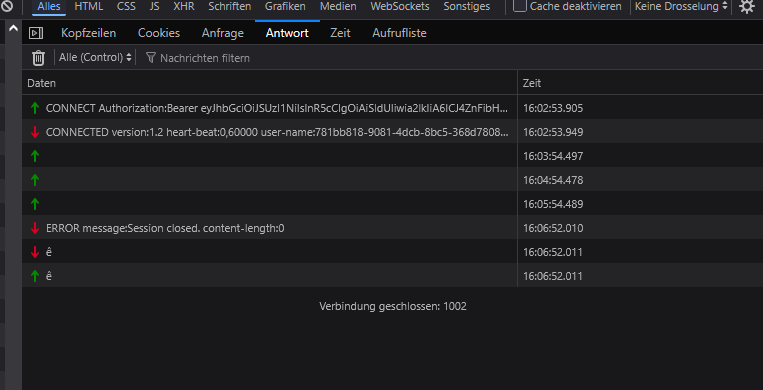Filter requests by XHR
The width and height of the screenshot is (763, 390).
pyautogui.click(x=184, y=7)
